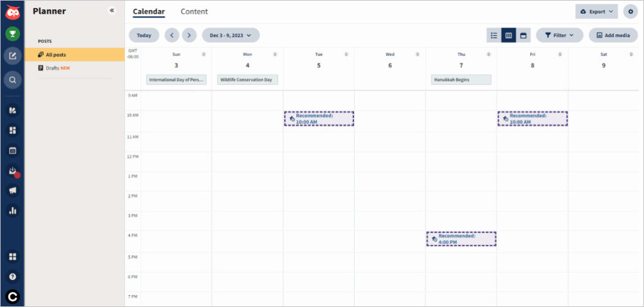Click the Today button
Screen dimensions: 644x307
point(144,35)
